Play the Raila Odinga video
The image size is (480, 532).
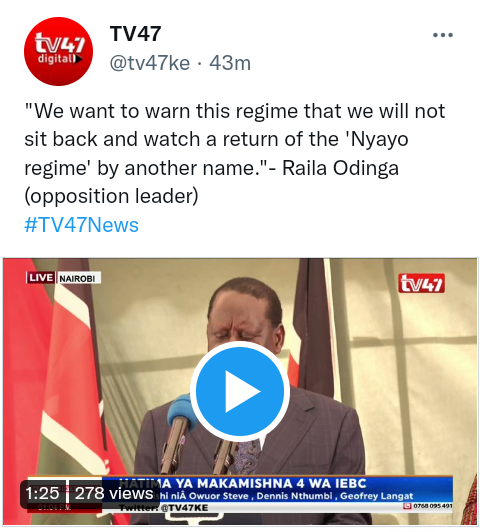pyautogui.click(x=240, y=391)
